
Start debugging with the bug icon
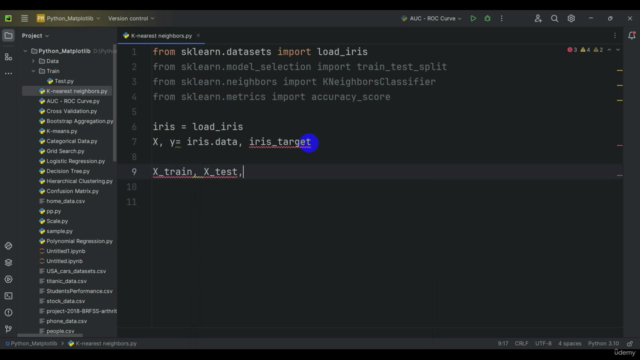487,18
